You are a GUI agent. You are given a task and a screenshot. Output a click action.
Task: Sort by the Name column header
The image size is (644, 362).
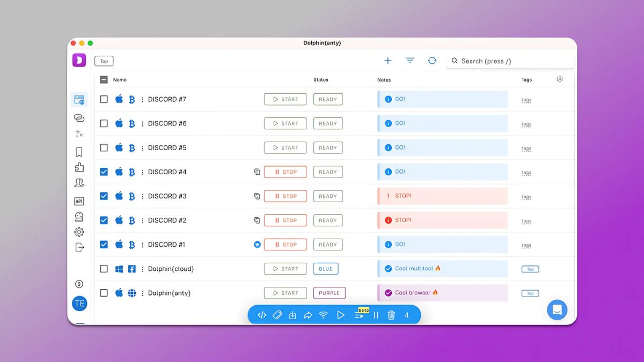click(120, 79)
